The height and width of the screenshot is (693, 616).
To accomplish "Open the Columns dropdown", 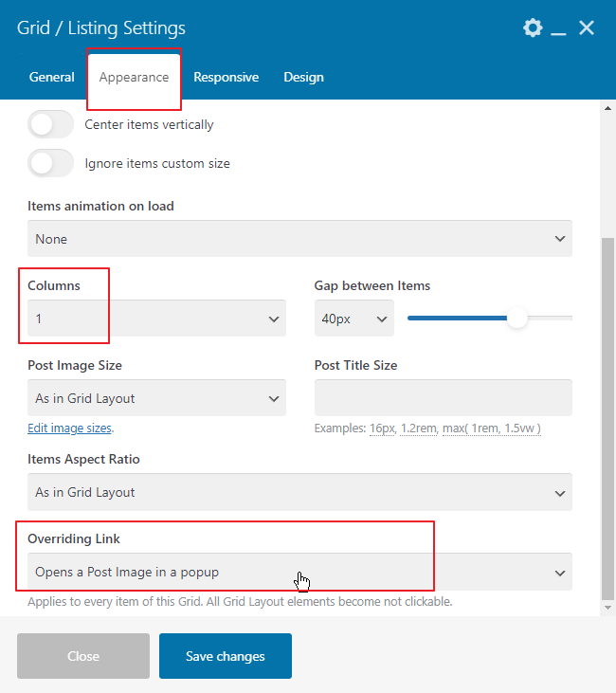I will tap(157, 319).
